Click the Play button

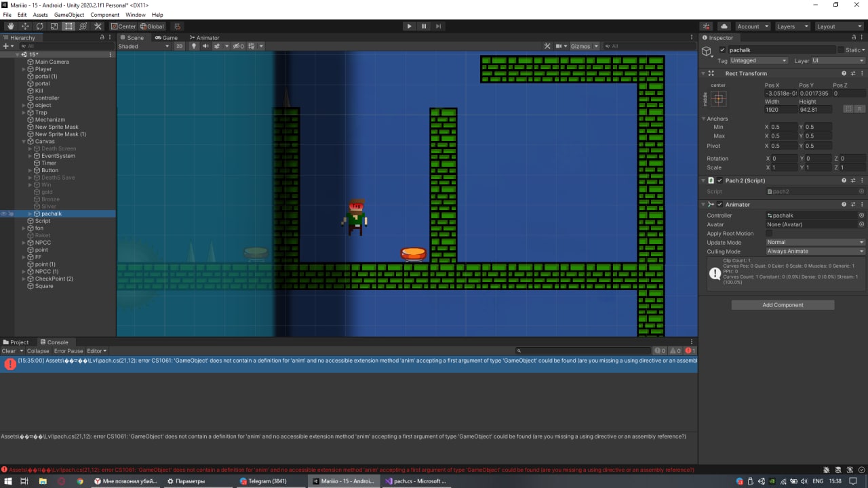point(409,26)
